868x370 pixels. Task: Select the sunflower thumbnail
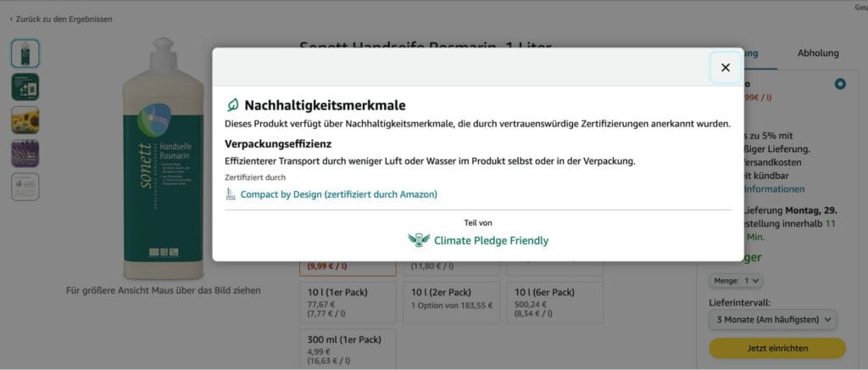25,121
